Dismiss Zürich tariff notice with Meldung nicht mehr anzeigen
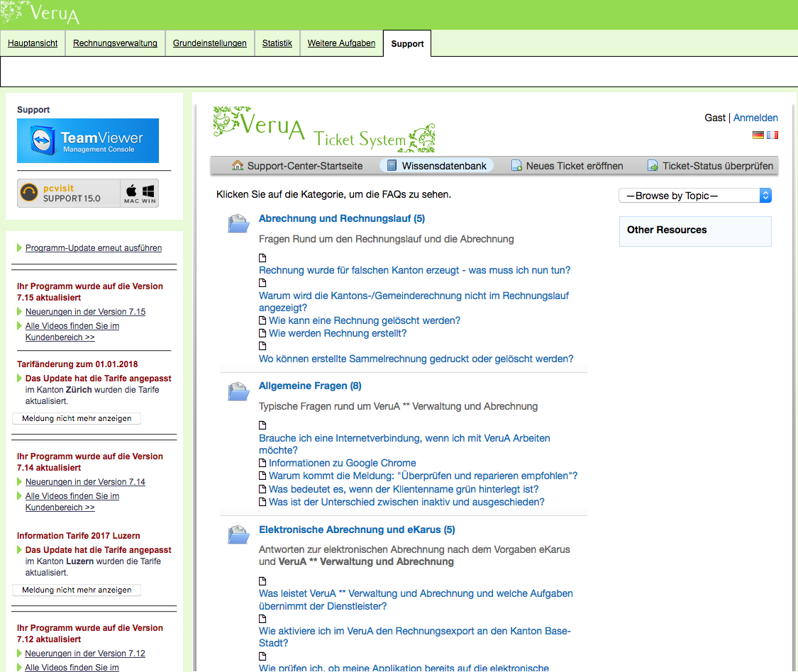The height and width of the screenshot is (672, 798). [x=77, y=418]
